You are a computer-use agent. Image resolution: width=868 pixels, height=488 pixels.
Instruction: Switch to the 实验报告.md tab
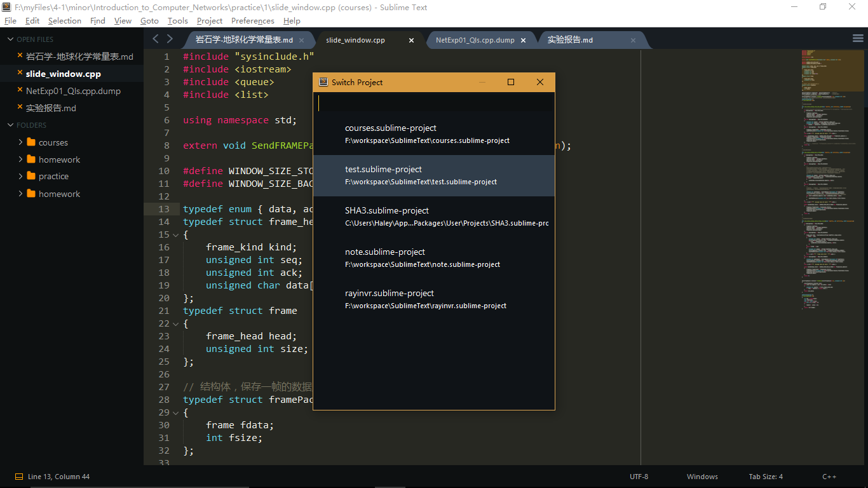pos(570,40)
